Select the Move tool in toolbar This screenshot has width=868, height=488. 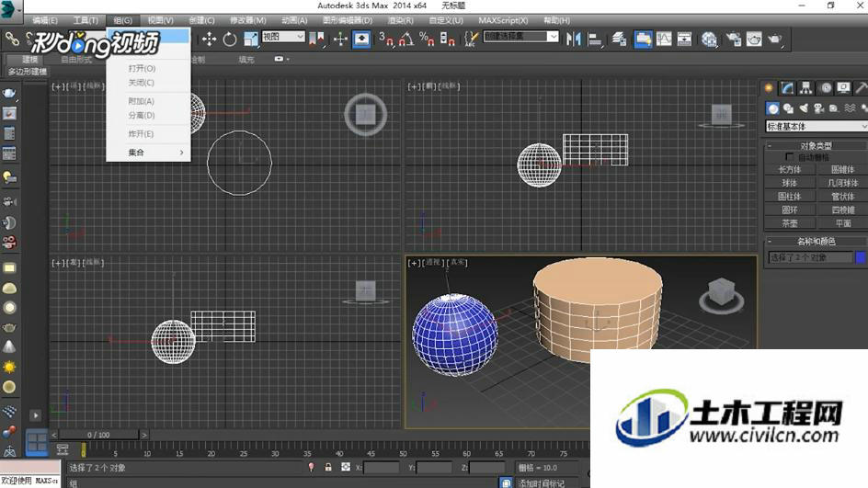209,39
